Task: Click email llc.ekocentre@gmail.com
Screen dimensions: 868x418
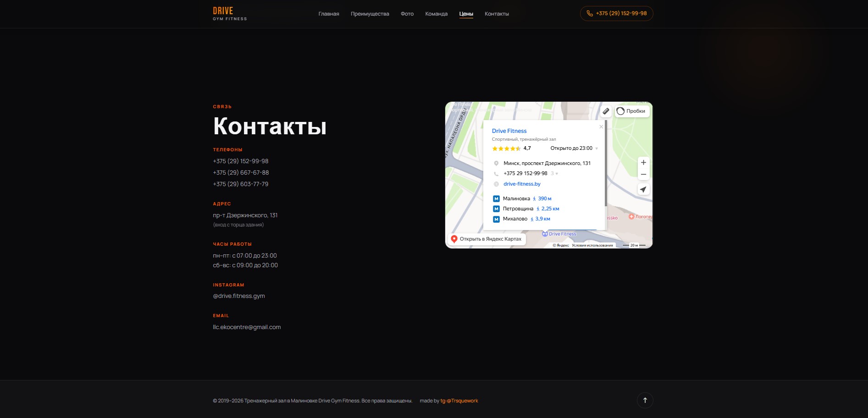Action: (x=247, y=327)
